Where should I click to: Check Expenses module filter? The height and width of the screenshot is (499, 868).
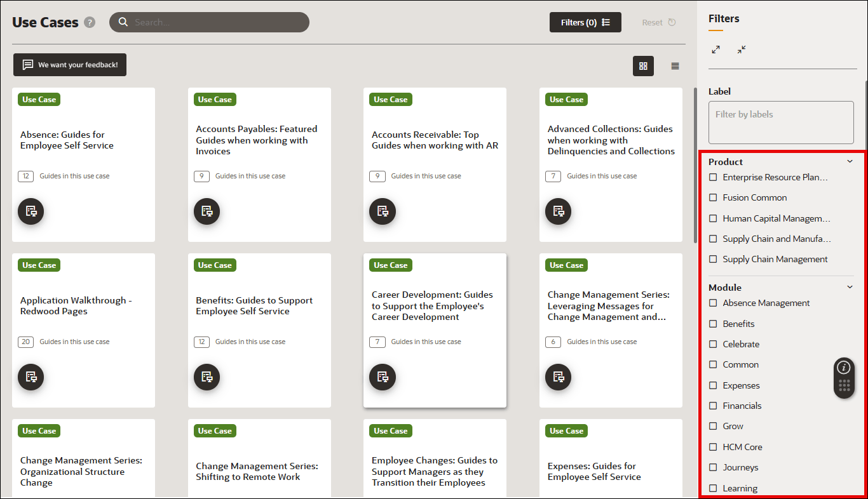pos(713,385)
